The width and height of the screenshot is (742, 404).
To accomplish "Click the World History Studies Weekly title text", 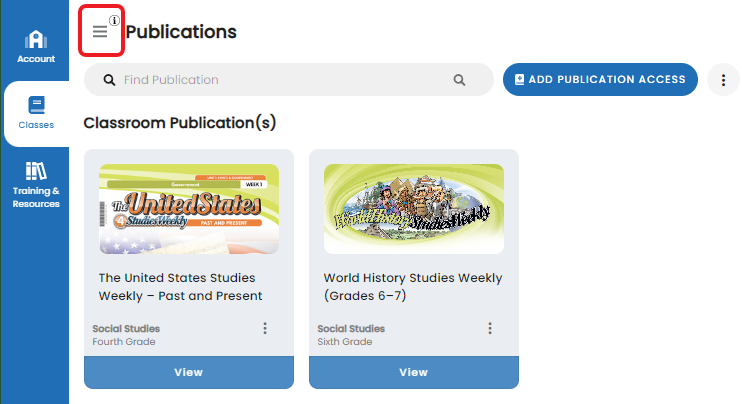I will [413, 286].
